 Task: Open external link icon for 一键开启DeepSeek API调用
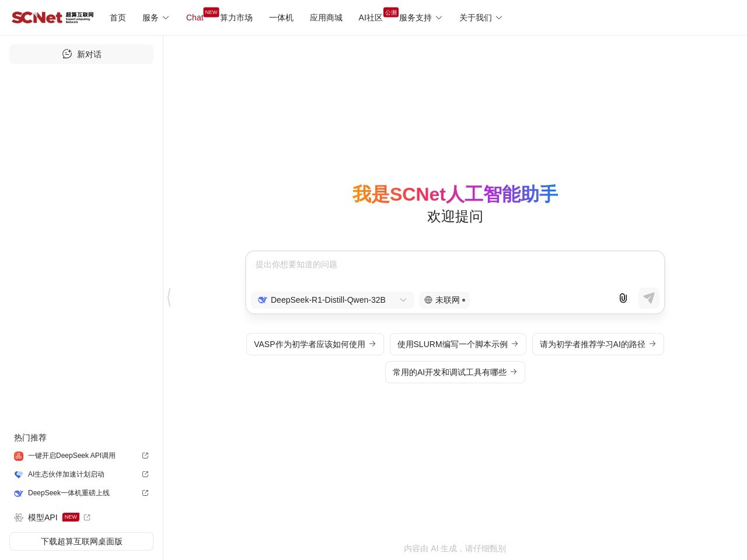point(145,456)
